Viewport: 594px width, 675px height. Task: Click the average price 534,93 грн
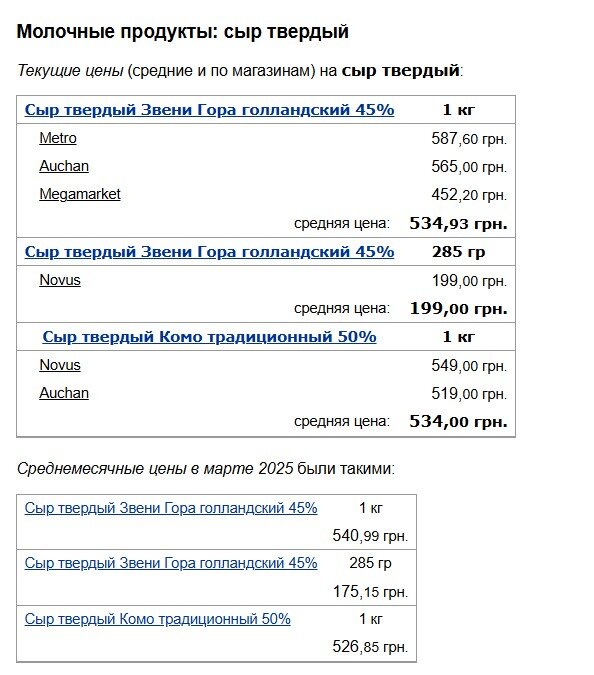(x=458, y=223)
